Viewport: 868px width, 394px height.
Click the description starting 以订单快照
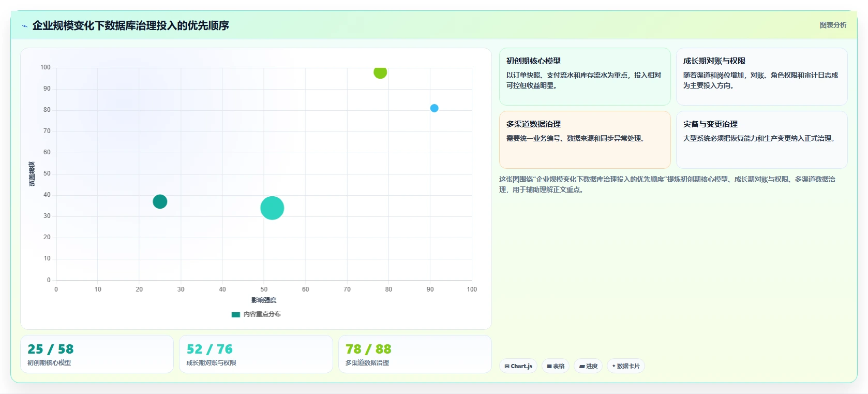tap(584, 80)
